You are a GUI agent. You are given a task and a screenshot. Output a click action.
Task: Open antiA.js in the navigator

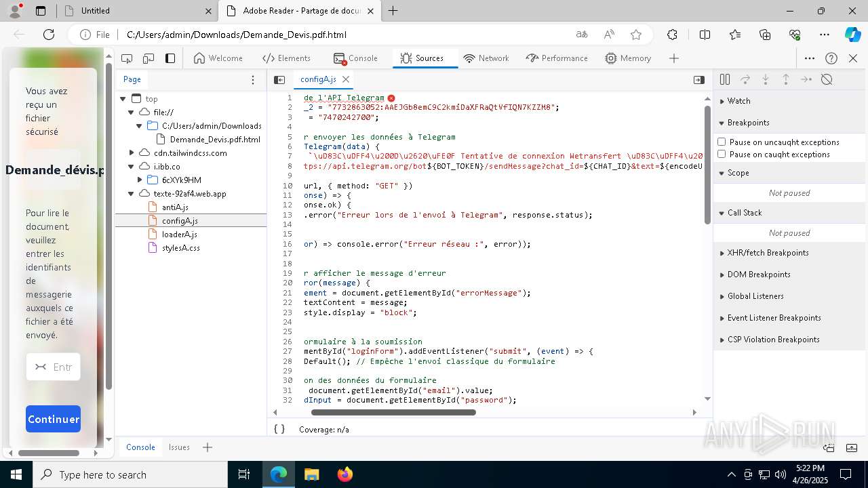pyautogui.click(x=175, y=207)
